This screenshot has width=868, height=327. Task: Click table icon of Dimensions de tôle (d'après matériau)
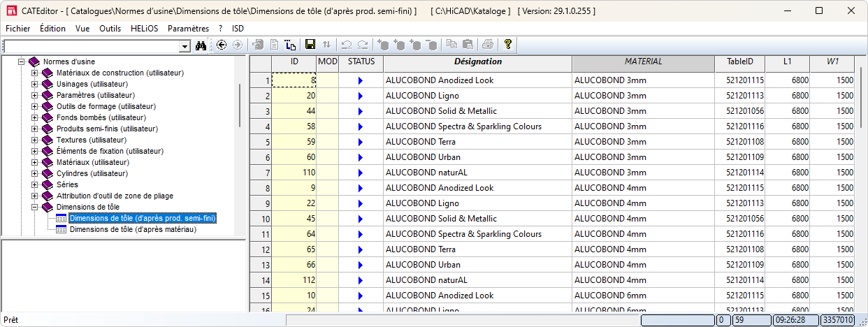point(61,229)
